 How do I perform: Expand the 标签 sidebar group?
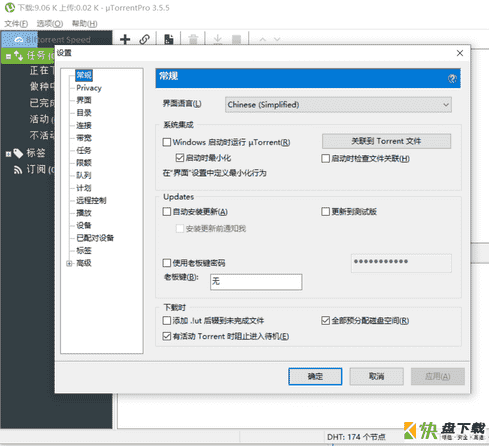[x=8, y=154]
